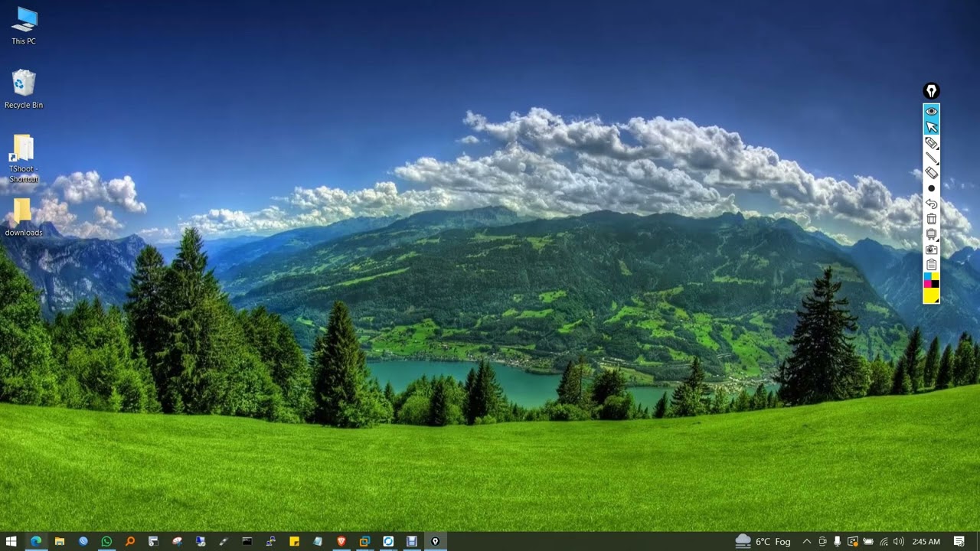Open the Wi-Fi network tray icon
Screen dimensions: 980x551
tap(884, 541)
